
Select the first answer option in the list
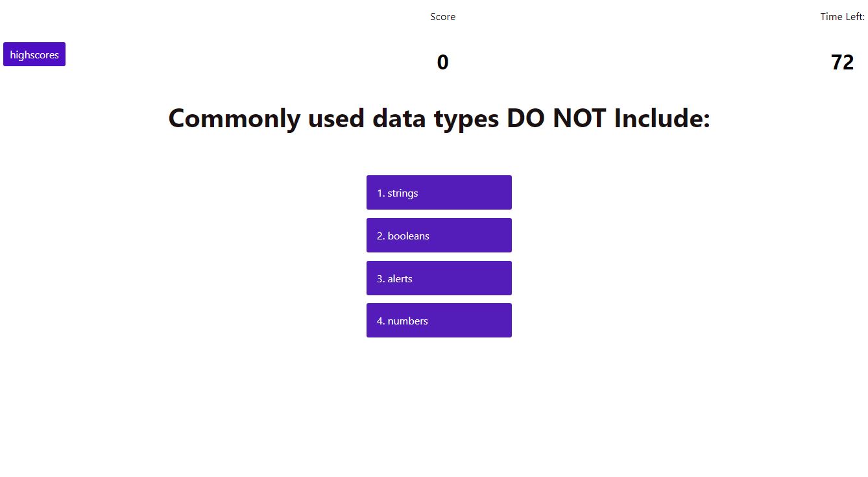click(439, 193)
